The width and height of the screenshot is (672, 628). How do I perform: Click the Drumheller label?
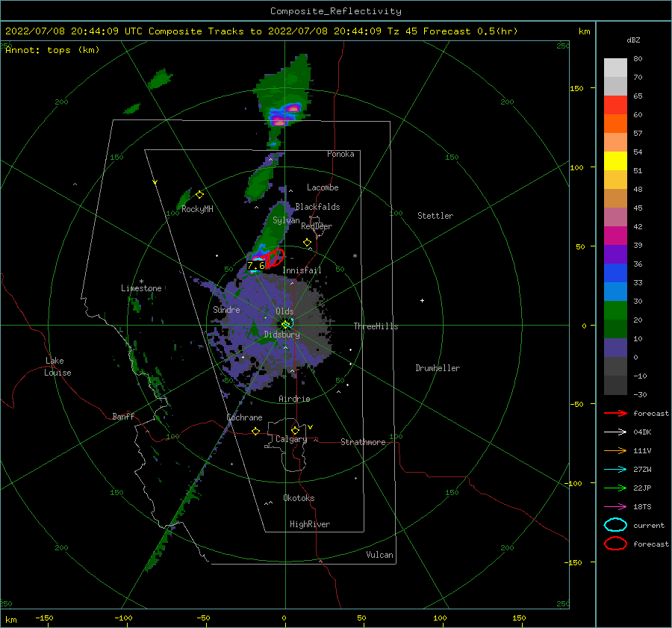tap(438, 368)
